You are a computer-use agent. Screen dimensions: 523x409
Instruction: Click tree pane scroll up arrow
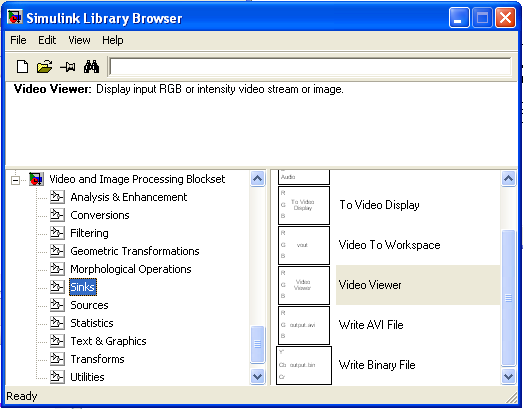[x=257, y=178]
